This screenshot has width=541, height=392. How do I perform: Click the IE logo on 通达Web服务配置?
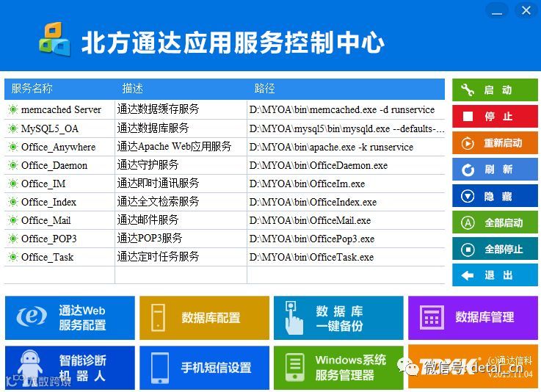pos(32,316)
